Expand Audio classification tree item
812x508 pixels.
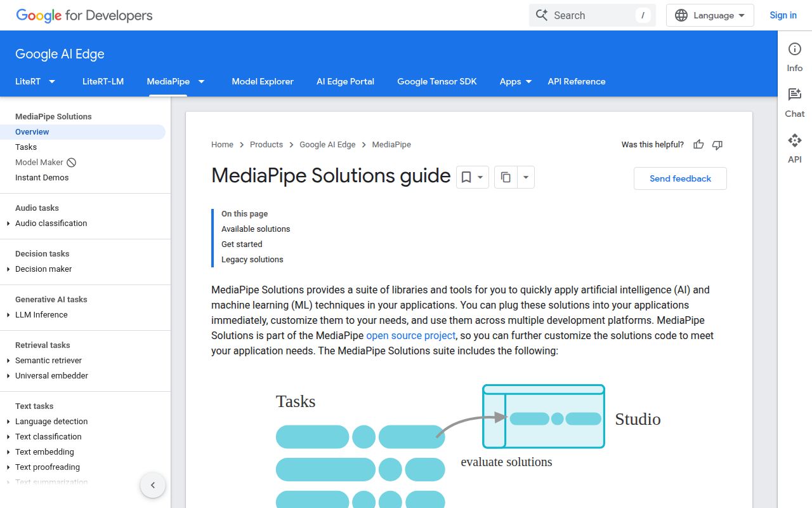pos(8,224)
